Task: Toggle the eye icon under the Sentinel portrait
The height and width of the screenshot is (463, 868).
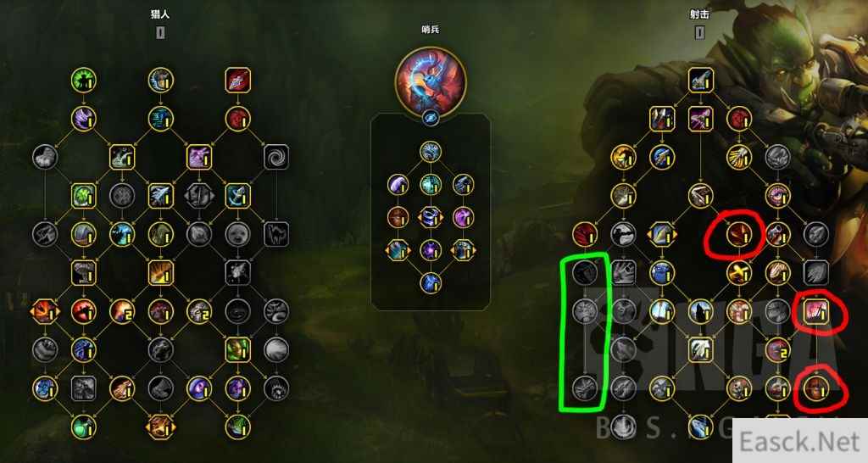Action: click(x=431, y=117)
